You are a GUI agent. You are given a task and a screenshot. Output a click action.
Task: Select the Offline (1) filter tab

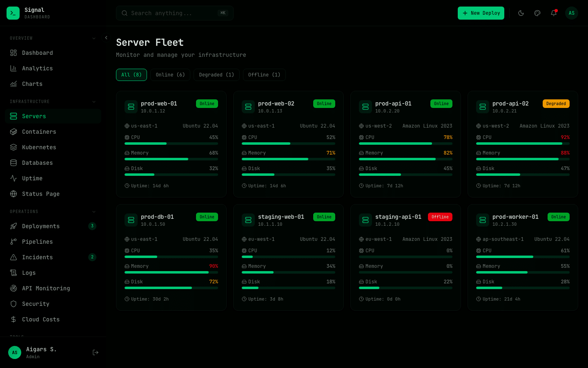[x=264, y=75]
